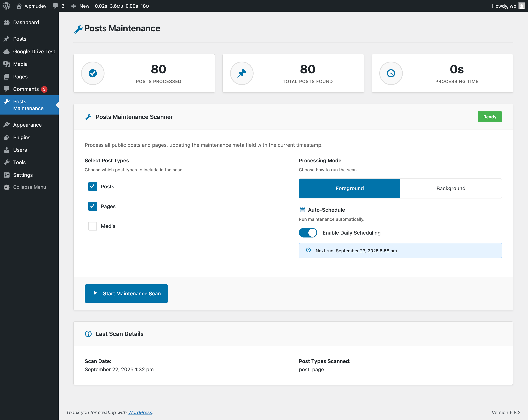Image resolution: width=528 pixels, height=420 pixels.
Task: Open Appearance menu item
Action: point(29,125)
